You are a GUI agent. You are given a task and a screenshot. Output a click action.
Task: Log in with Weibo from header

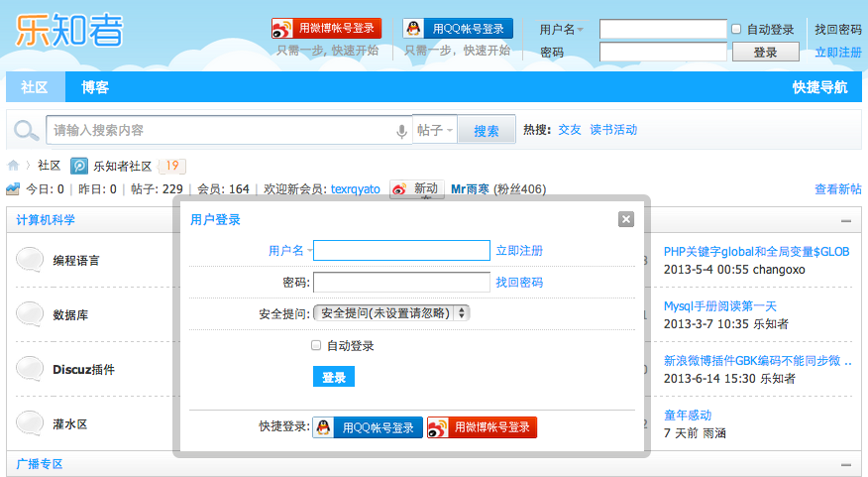pyautogui.click(x=326, y=28)
